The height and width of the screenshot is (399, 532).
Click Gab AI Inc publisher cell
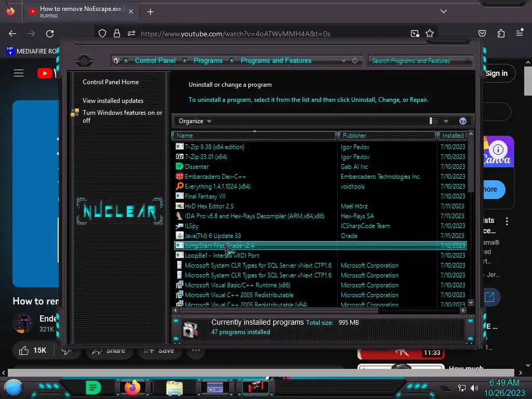[354, 167]
